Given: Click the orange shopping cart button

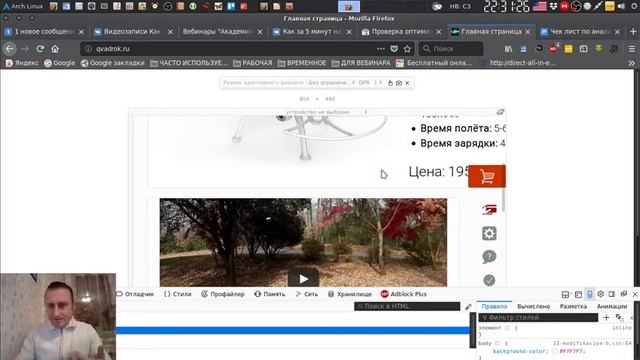Looking at the screenshot, I should [487, 176].
